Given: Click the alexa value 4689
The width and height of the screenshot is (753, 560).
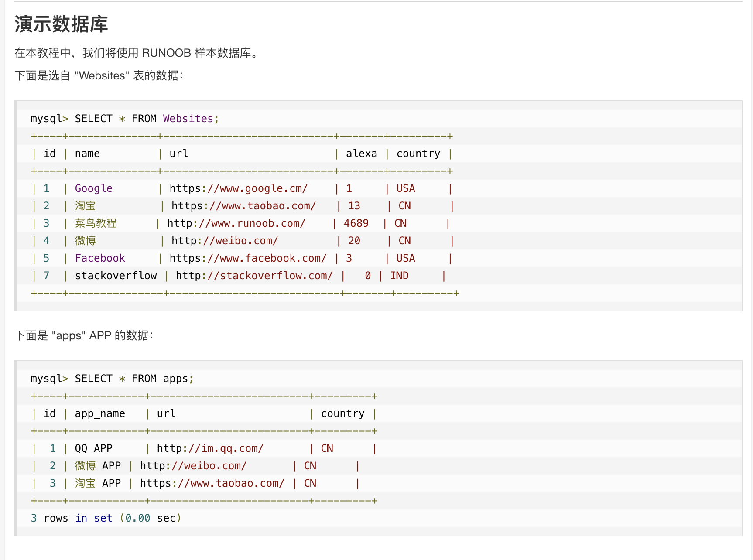Looking at the screenshot, I should coord(356,223).
